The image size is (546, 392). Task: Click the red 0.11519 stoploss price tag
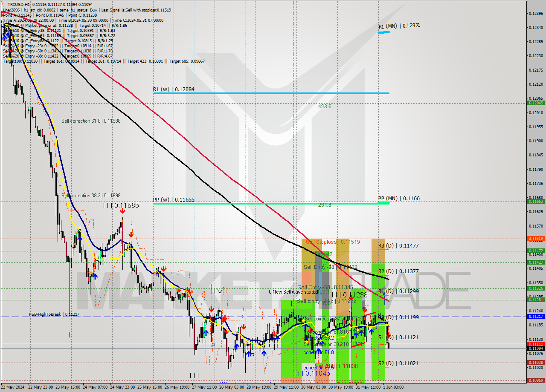537,239
